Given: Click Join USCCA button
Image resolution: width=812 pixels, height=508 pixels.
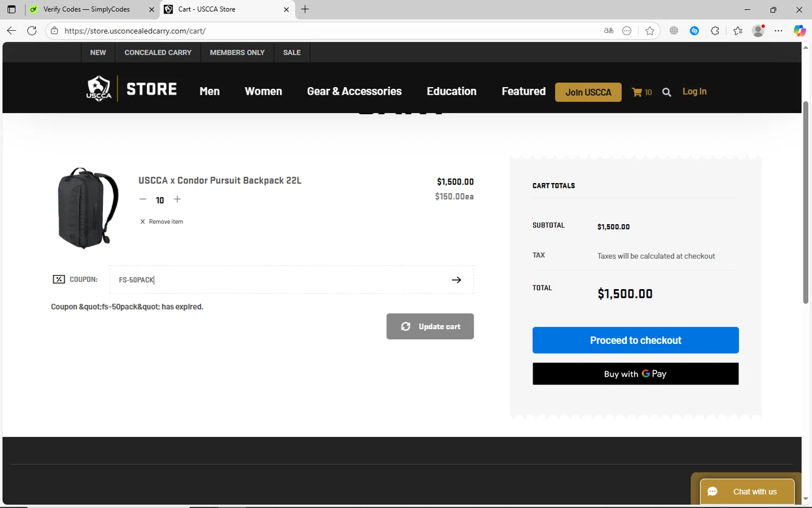Looking at the screenshot, I should click(588, 92).
